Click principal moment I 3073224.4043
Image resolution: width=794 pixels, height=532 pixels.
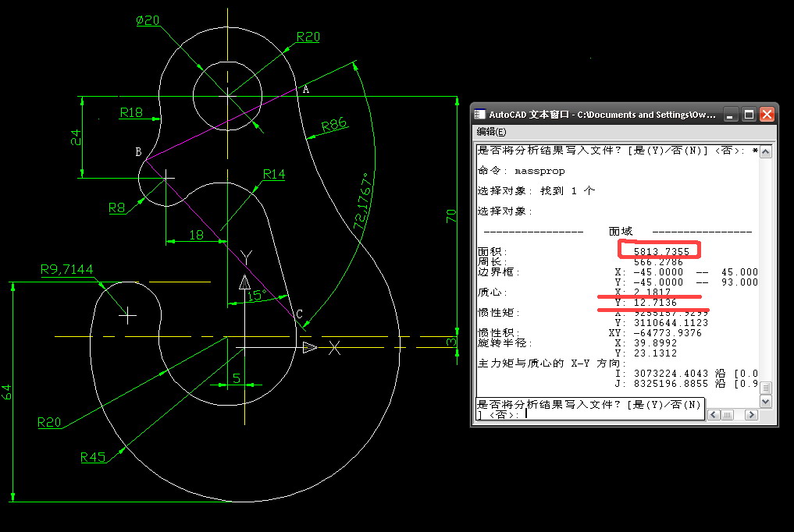tap(671, 373)
